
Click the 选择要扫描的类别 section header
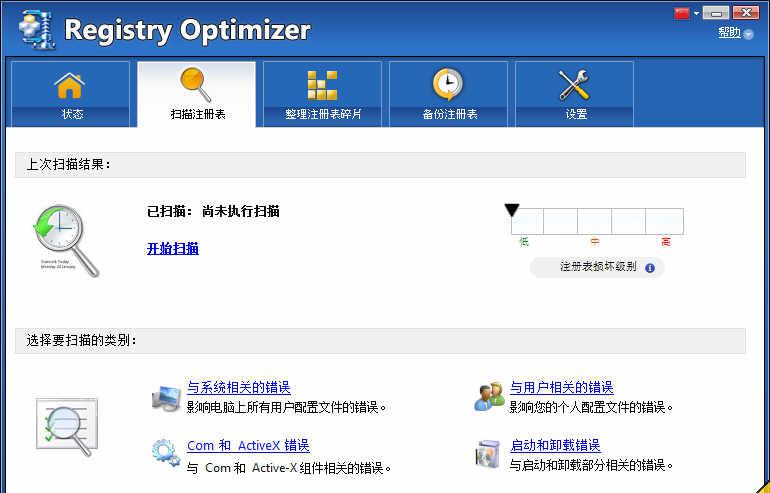pyautogui.click(x=380, y=341)
